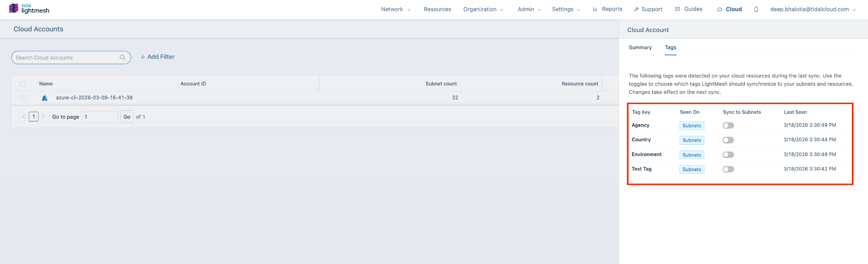Click the Agency tag key

pyautogui.click(x=640, y=125)
